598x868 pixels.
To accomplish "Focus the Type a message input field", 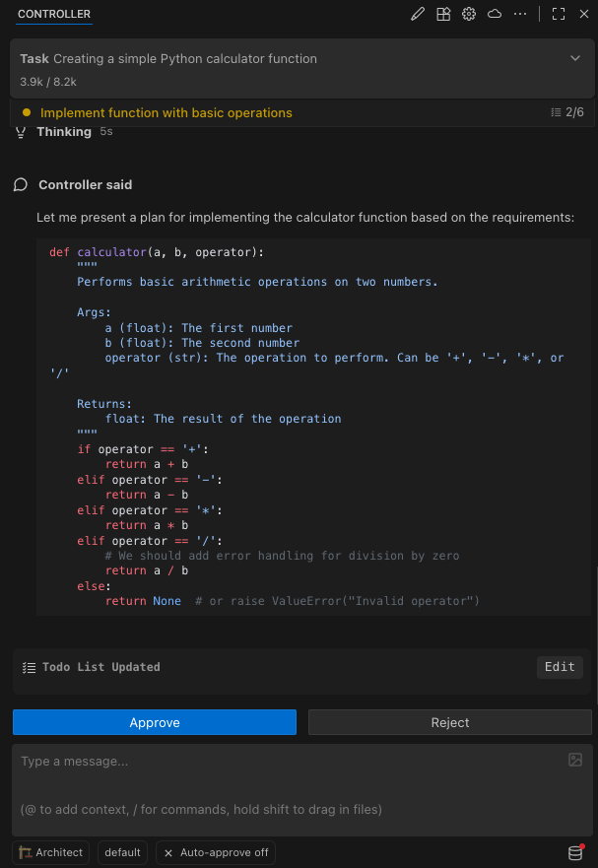I will 286,778.
